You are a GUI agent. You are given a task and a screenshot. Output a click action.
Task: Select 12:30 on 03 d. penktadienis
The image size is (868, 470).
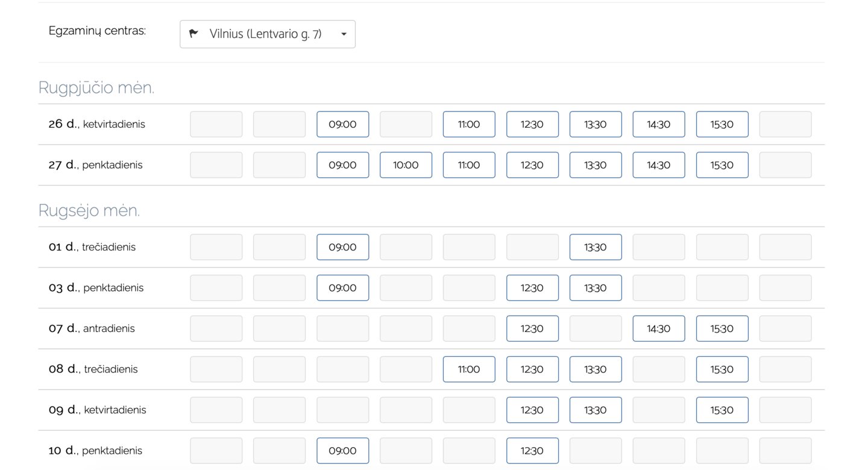click(532, 288)
